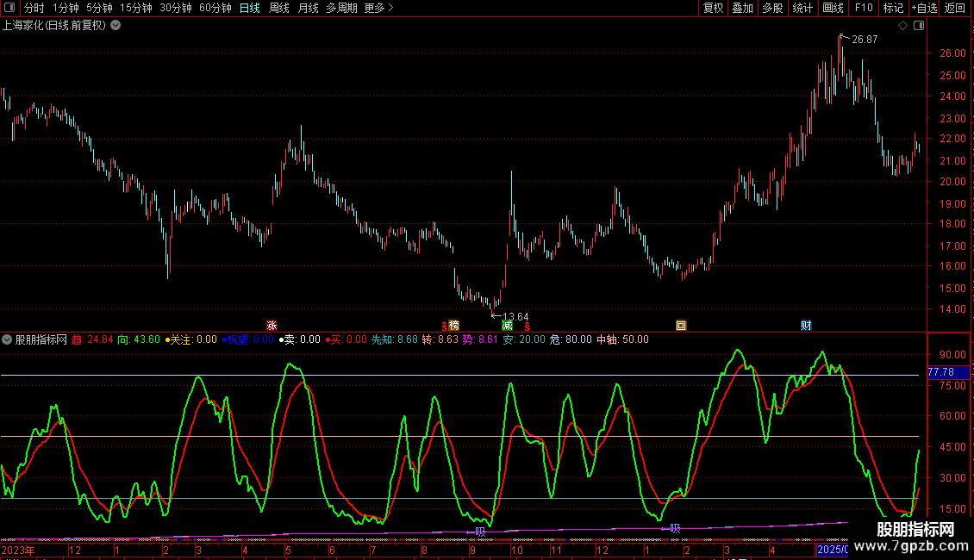Click the 势: 8.61 value
974x560 pixels.
(x=480, y=339)
